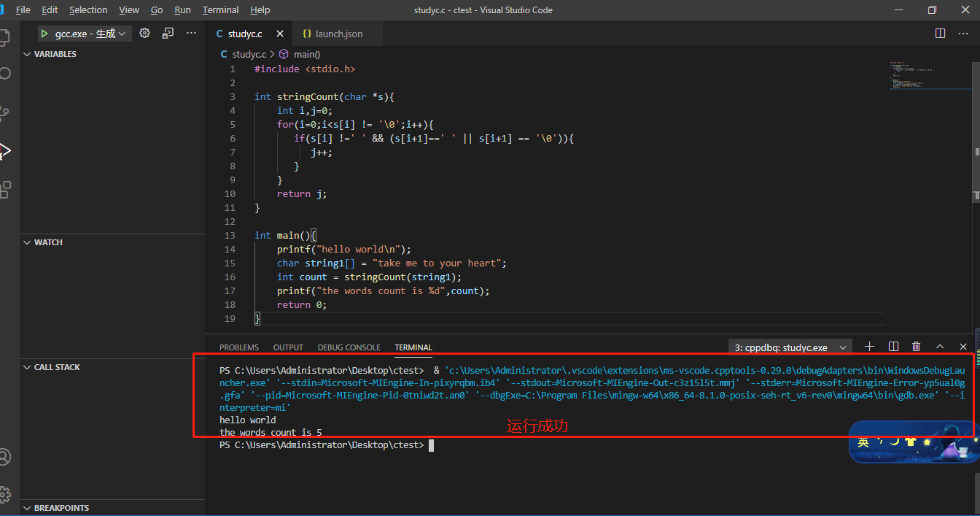This screenshot has width=980, height=516.
Task: Click the IME language indicator 英
Action: (863, 442)
